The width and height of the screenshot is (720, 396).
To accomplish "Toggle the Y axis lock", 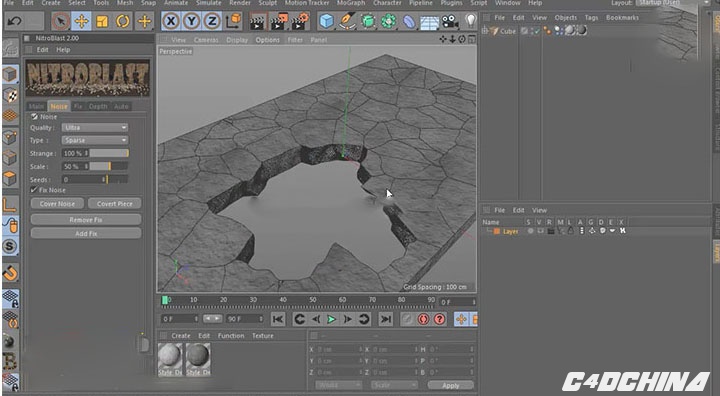I will click(191, 21).
